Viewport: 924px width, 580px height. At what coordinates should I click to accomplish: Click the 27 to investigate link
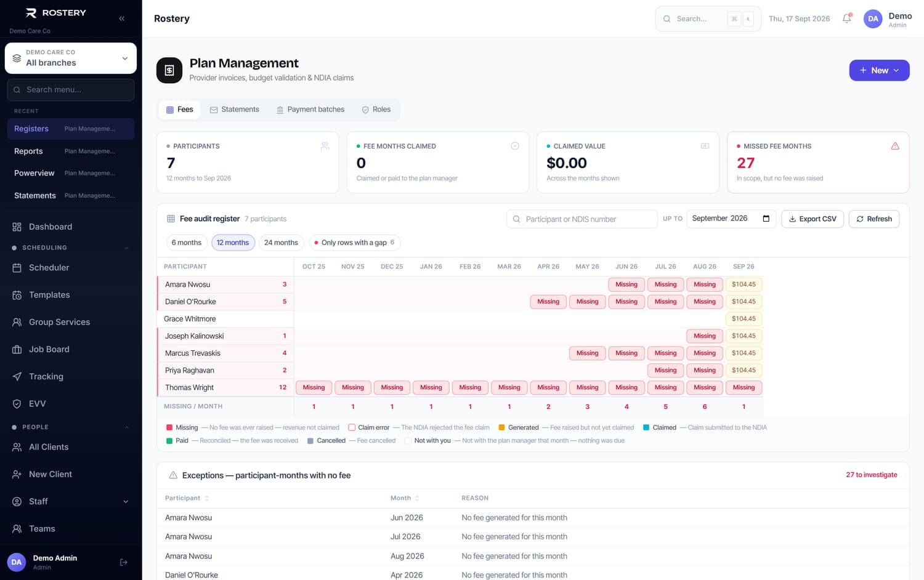pos(871,475)
